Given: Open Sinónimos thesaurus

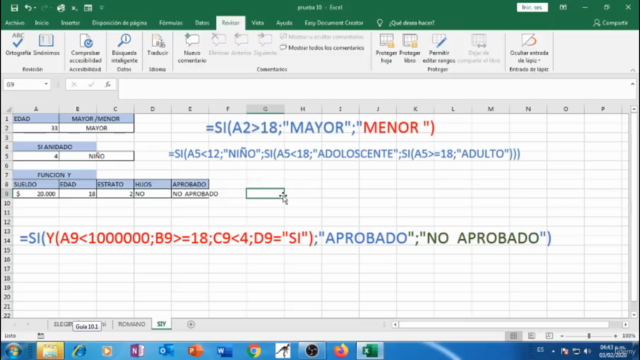Looking at the screenshot, I should 46,45.
